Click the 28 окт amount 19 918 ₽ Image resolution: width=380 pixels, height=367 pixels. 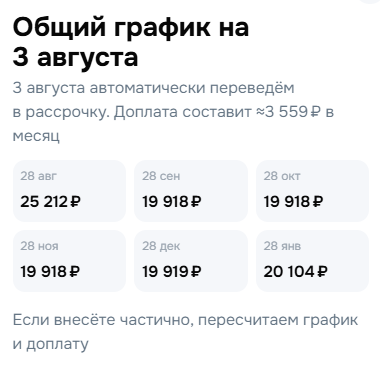coord(293,202)
